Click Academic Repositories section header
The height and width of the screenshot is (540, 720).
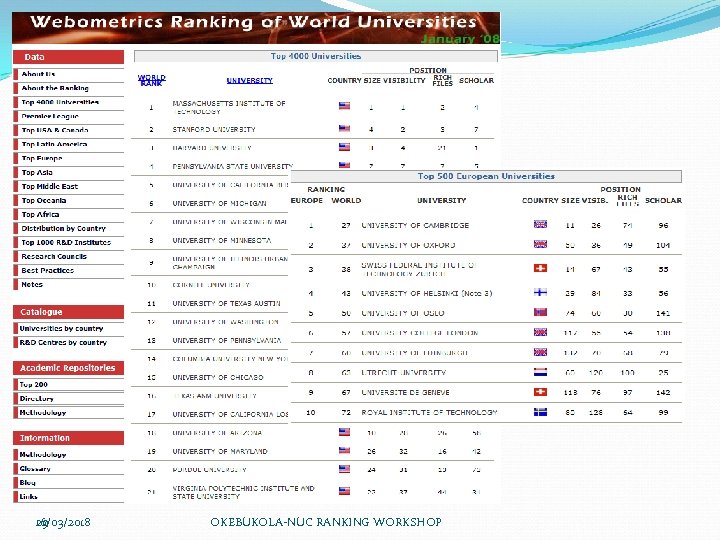pos(68,368)
